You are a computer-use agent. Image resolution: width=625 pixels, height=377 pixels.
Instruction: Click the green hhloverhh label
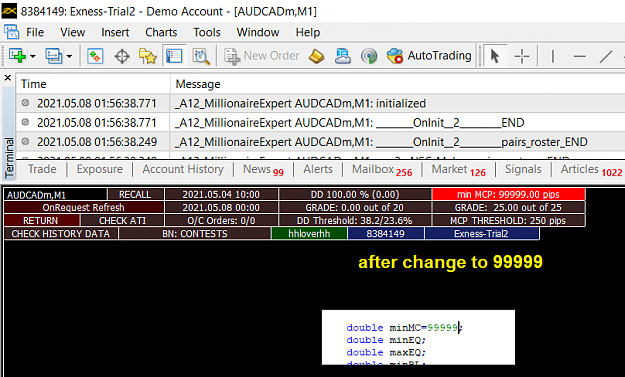point(309,234)
